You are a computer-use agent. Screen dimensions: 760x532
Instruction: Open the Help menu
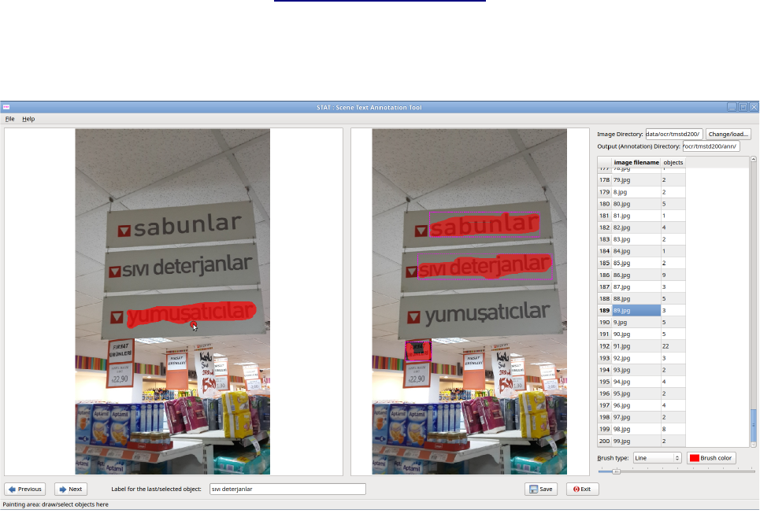[28, 119]
